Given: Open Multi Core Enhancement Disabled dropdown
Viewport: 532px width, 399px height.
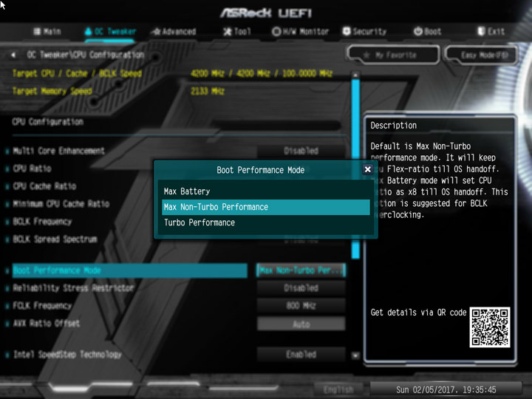Looking at the screenshot, I should (x=301, y=151).
